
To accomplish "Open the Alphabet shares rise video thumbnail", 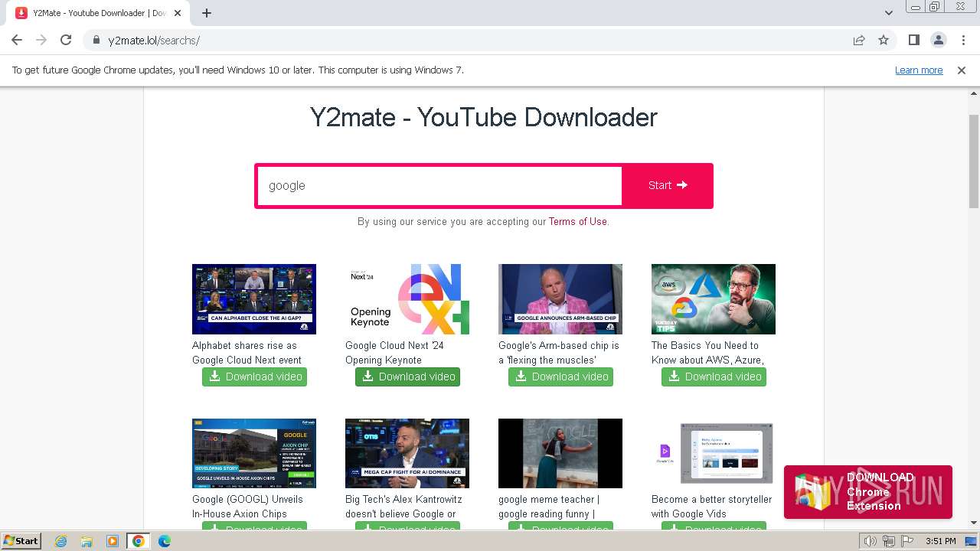I will (254, 299).
